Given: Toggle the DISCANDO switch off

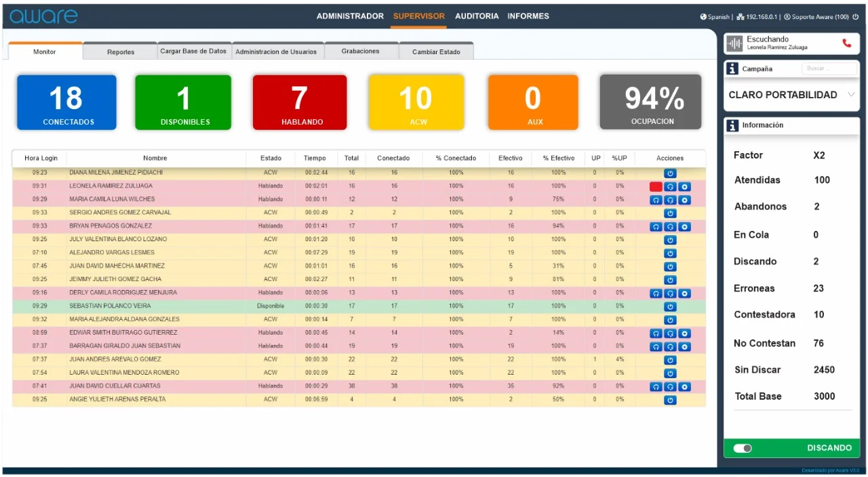Looking at the screenshot, I should pyautogui.click(x=742, y=448).
